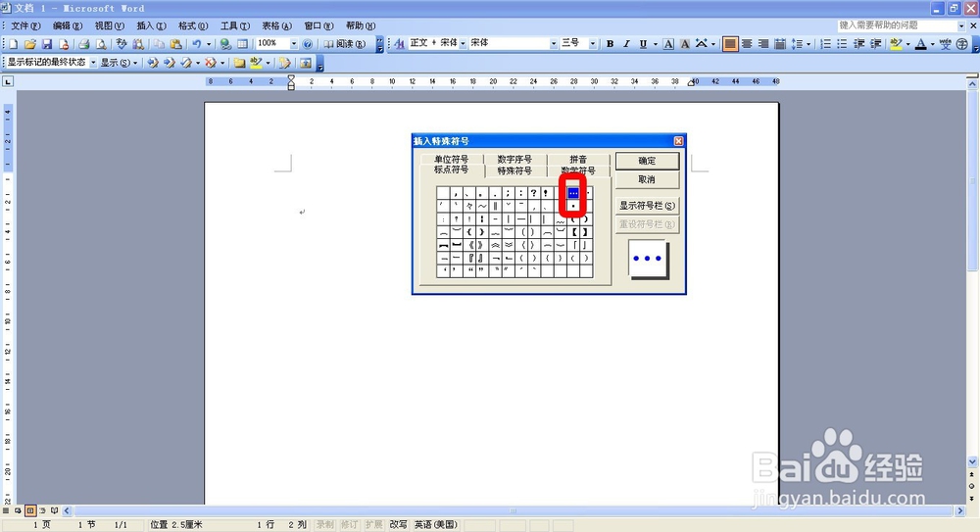Click the 显示符号栏(S) button
The image size is (980, 532).
coord(647,205)
